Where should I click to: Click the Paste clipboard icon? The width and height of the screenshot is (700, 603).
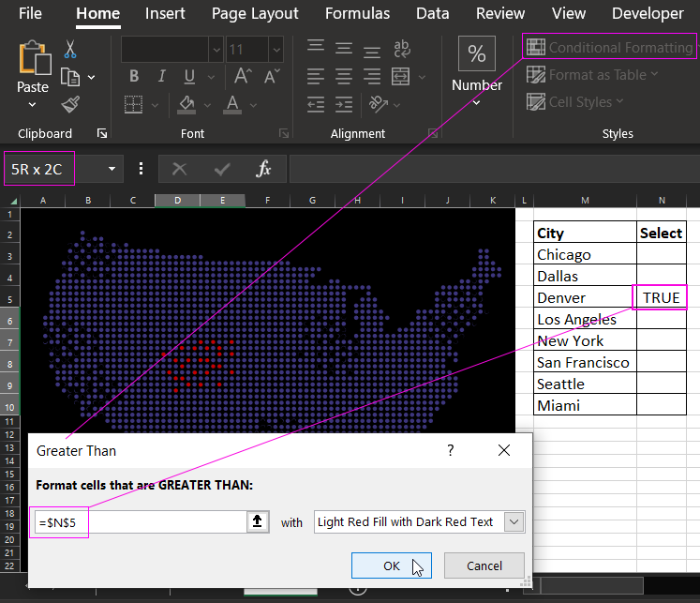tap(33, 59)
